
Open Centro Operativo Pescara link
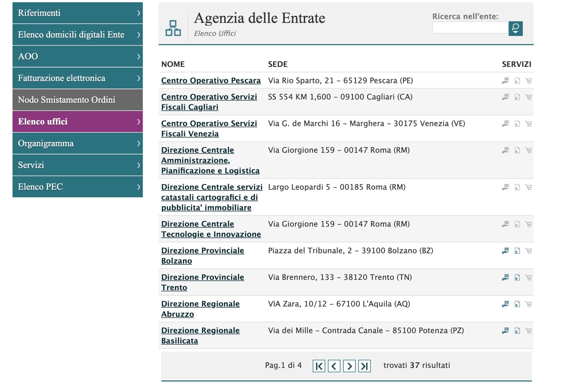click(x=211, y=80)
